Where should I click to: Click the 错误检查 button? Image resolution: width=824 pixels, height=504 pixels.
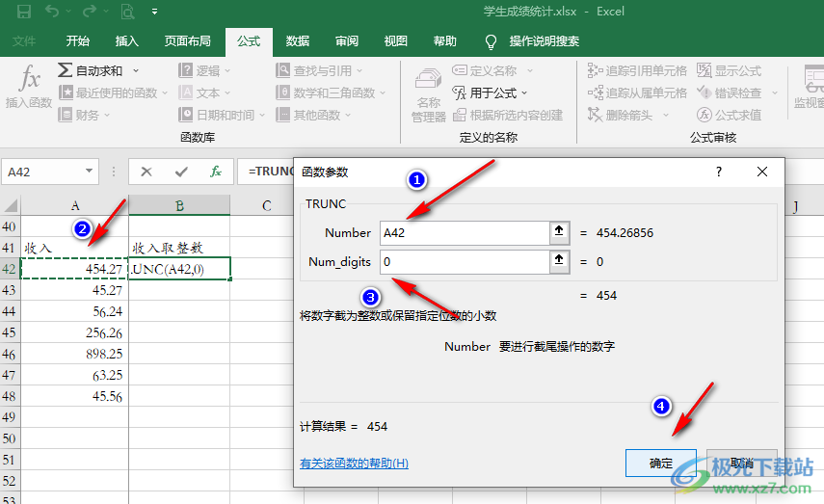[x=729, y=93]
